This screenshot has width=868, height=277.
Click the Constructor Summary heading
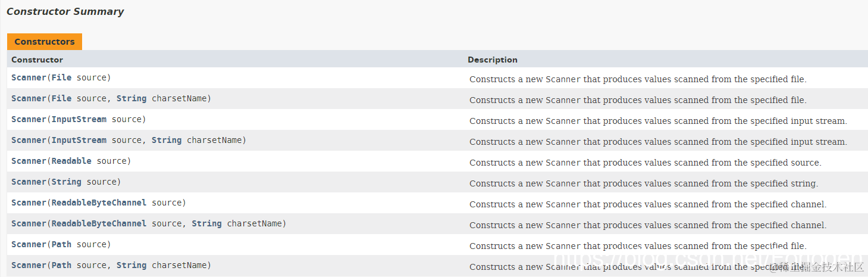(65, 11)
